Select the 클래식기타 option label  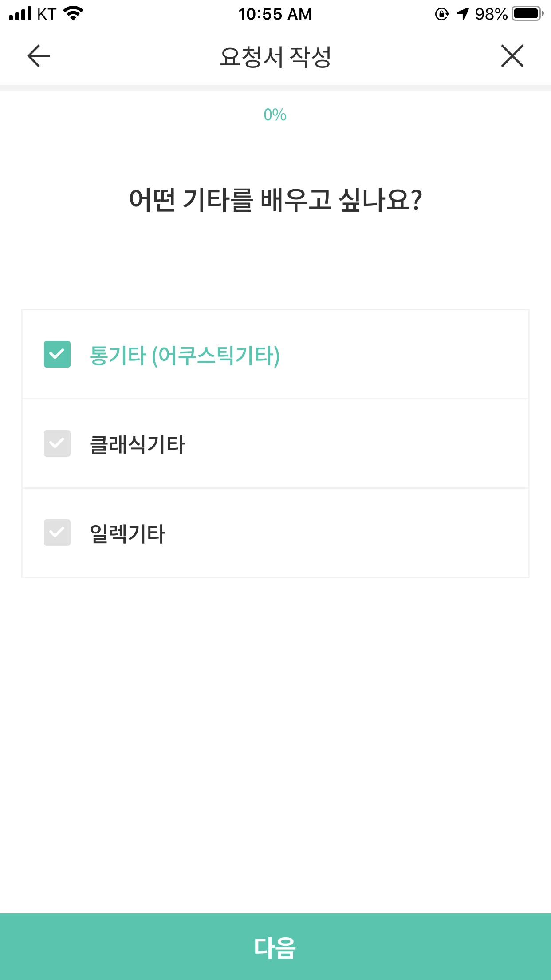[x=137, y=444]
